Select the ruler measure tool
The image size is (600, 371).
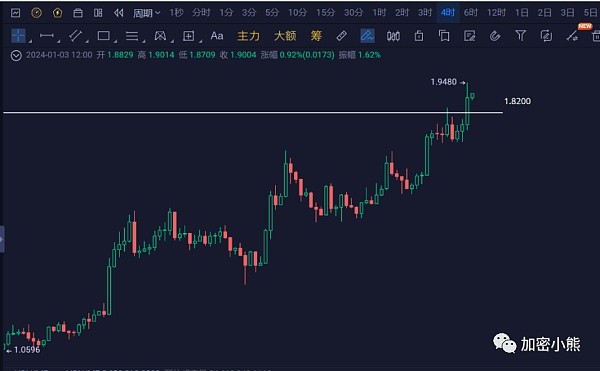tap(341, 36)
